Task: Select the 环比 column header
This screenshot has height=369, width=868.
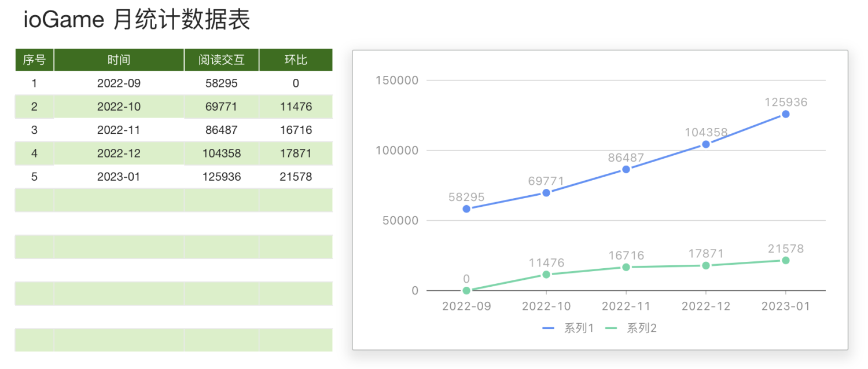Action: [x=296, y=60]
